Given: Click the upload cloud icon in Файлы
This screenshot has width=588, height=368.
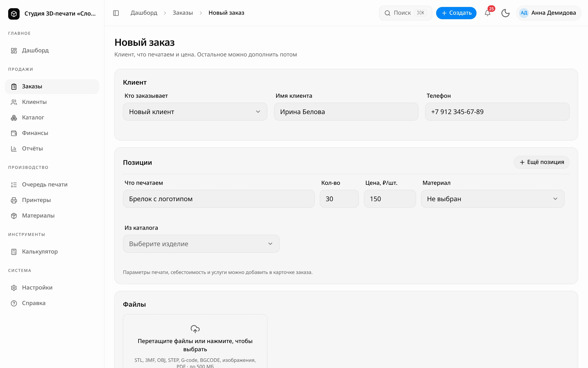Looking at the screenshot, I should (195, 329).
